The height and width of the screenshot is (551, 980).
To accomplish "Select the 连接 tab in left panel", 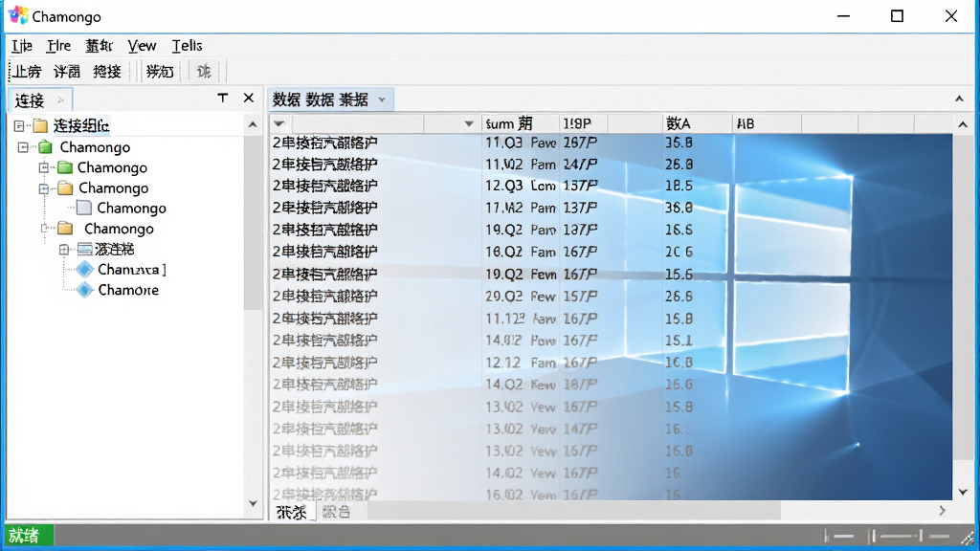I will 40,99.
